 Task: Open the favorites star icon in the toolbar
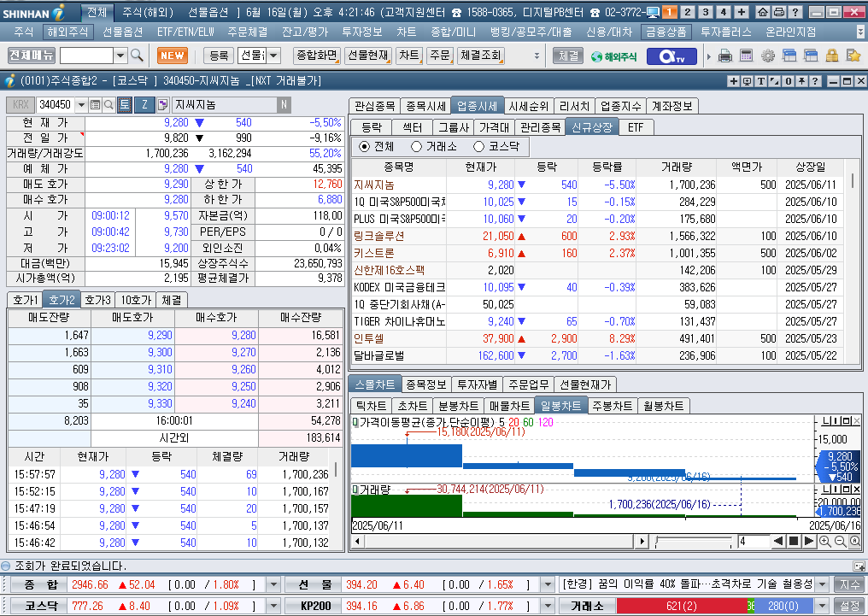coord(853,56)
